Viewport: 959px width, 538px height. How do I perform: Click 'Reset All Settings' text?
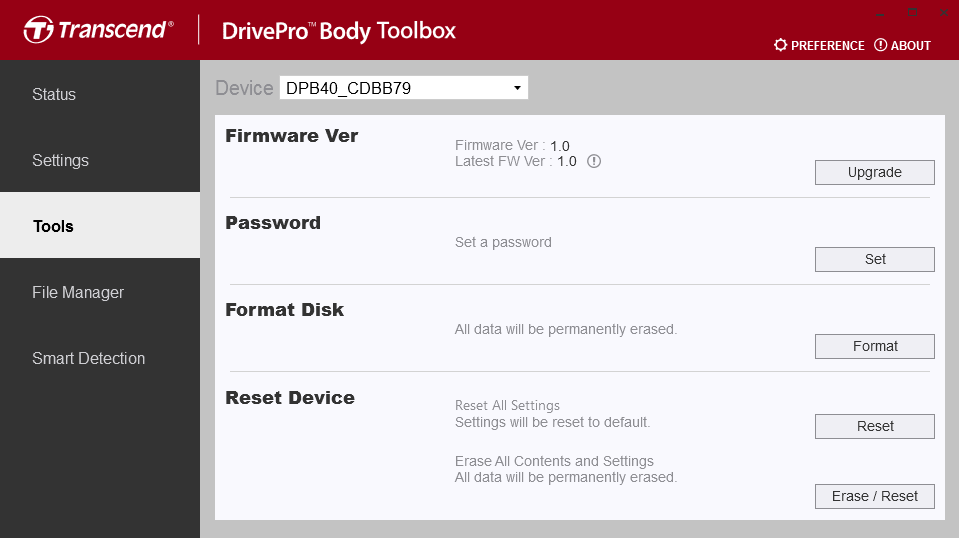point(508,405)
